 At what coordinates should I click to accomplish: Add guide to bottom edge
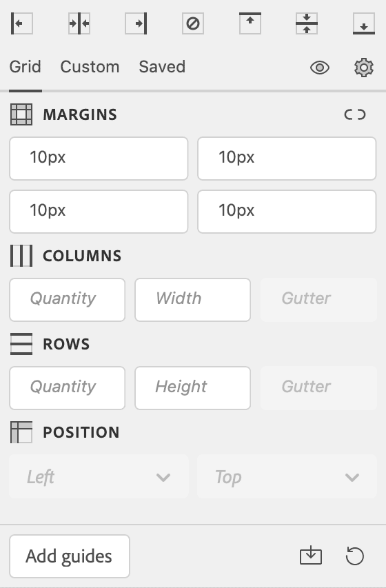tap(364, 23)
